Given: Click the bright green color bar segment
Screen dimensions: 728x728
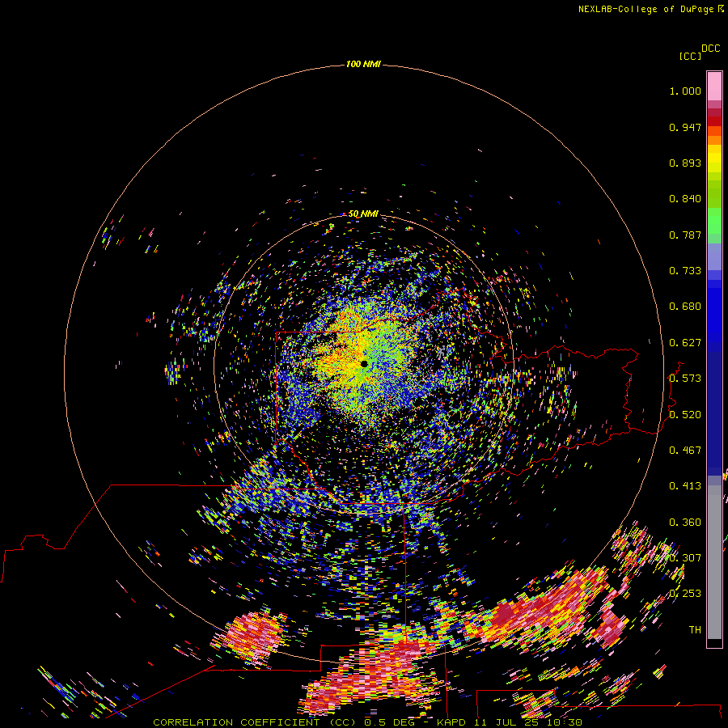Looking at the screenshot, I should pos(714,221).
